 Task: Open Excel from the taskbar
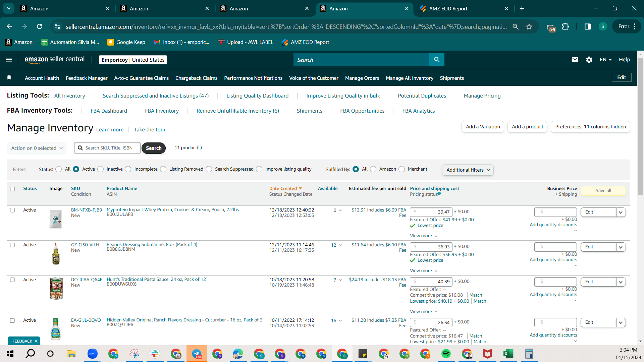pos(508,354)
